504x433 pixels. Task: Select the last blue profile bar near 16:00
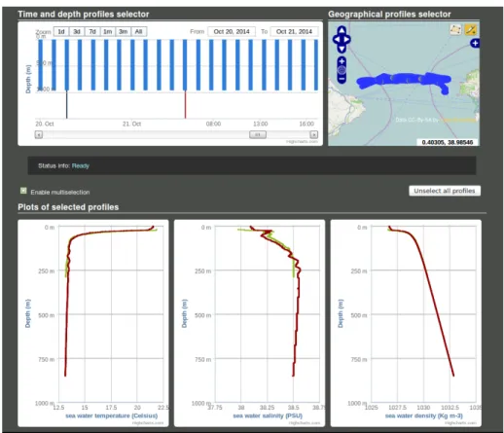[x=316, y=65]
